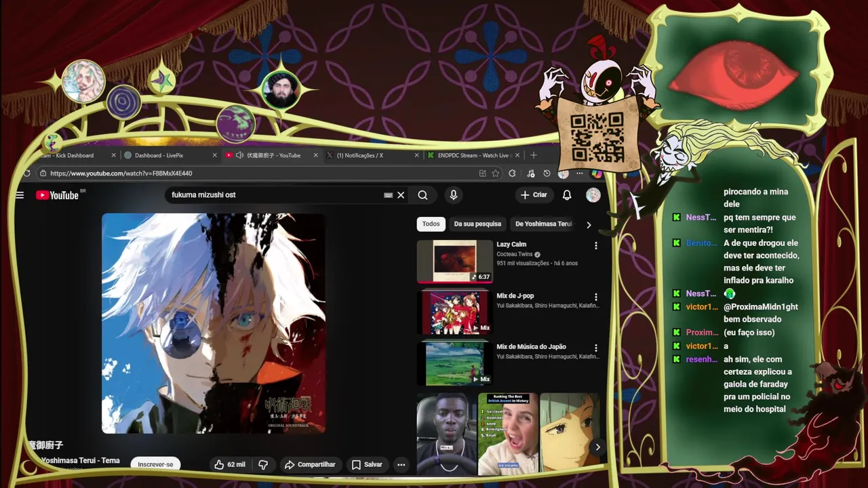Subscribe with the Inscrever-se button
This screenshot has width=868, height=488.
tap(155, 464)
